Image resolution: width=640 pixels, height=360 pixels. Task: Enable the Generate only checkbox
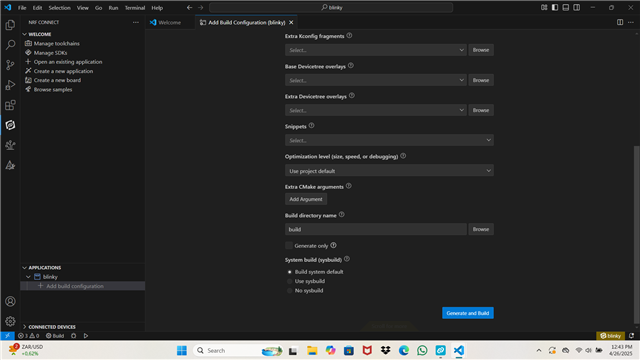[x=289, y=245]
